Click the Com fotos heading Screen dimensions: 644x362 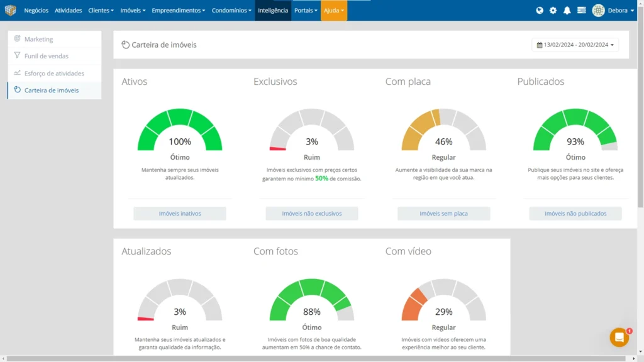pyautogui.click(x=275, y=251)
